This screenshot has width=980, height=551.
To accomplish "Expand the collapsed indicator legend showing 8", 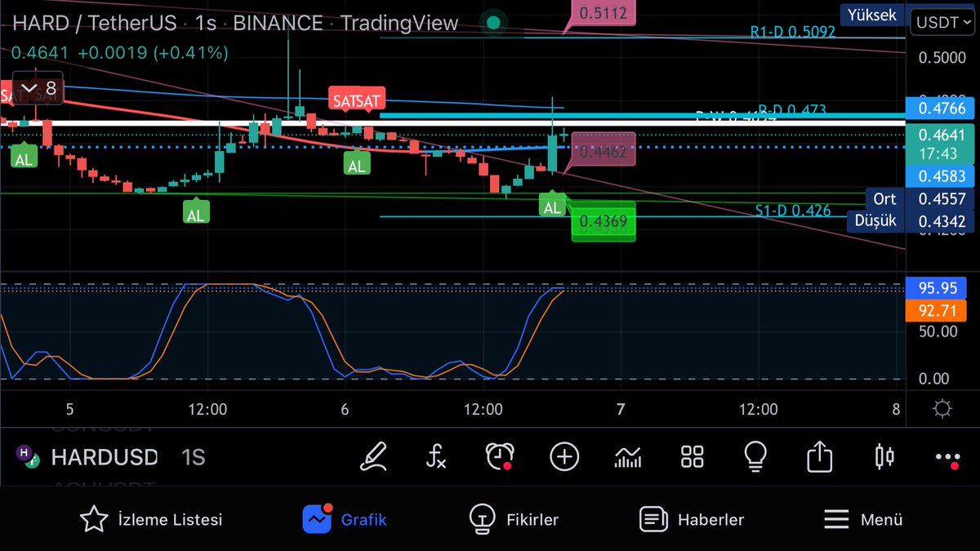I will pyautogui.click(x=38, y=88).
